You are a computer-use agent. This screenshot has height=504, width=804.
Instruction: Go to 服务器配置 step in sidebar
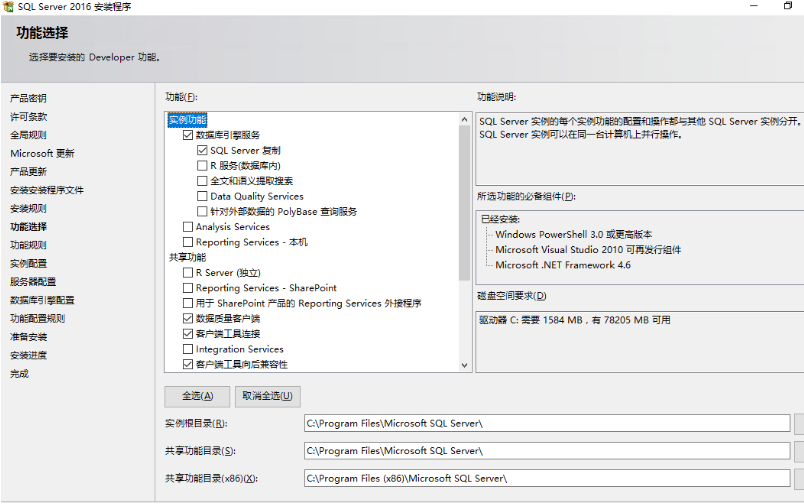click(x=33, y=282)
